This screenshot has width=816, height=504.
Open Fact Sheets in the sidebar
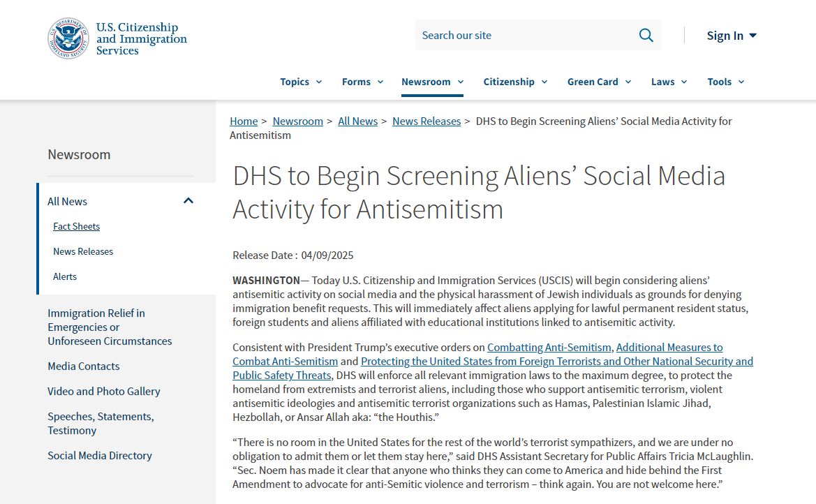tap(76, 226)
